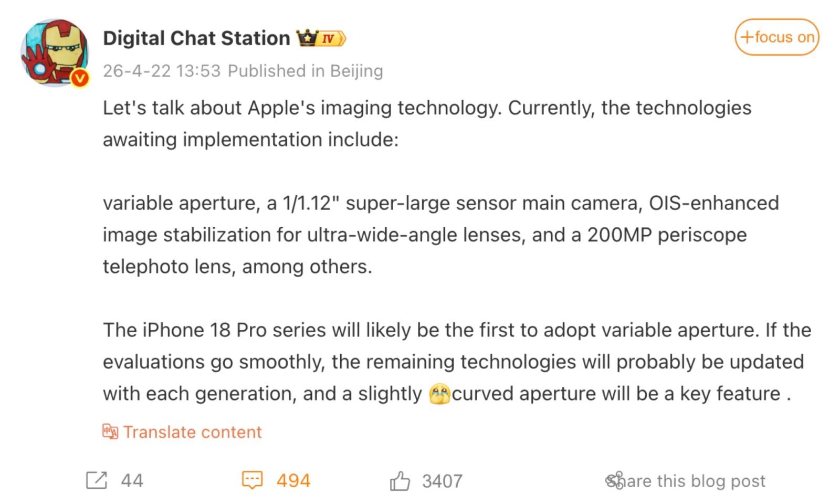Screen dimensions: 840x504
Task: Open the Translate content link
Action: coord(192,432)
